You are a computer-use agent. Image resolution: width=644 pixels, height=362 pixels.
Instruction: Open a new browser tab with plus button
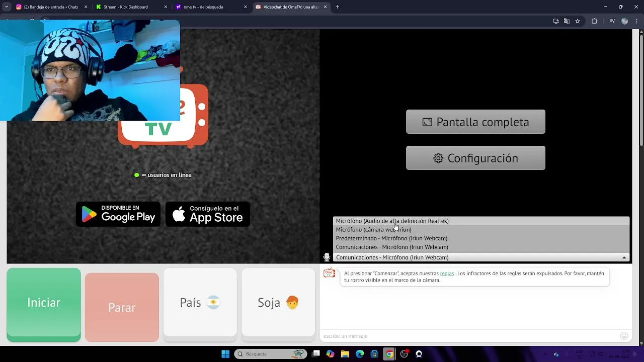click(x=337, y=7)
